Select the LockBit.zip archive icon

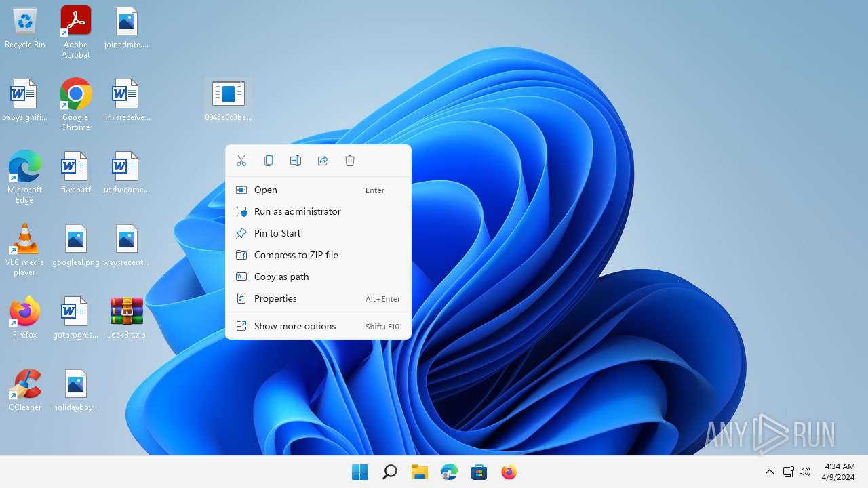click(x=127, y=319)
